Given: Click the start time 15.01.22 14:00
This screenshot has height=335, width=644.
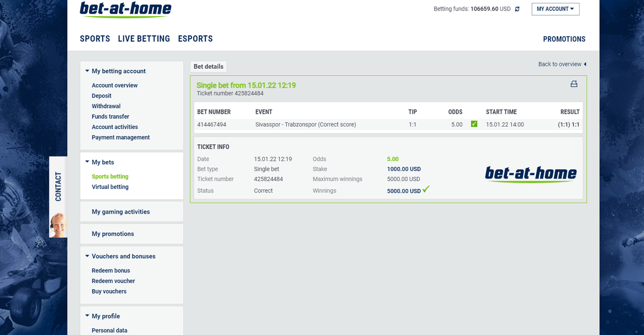Looking at the screenshot, I should click(x=505, y=124).
